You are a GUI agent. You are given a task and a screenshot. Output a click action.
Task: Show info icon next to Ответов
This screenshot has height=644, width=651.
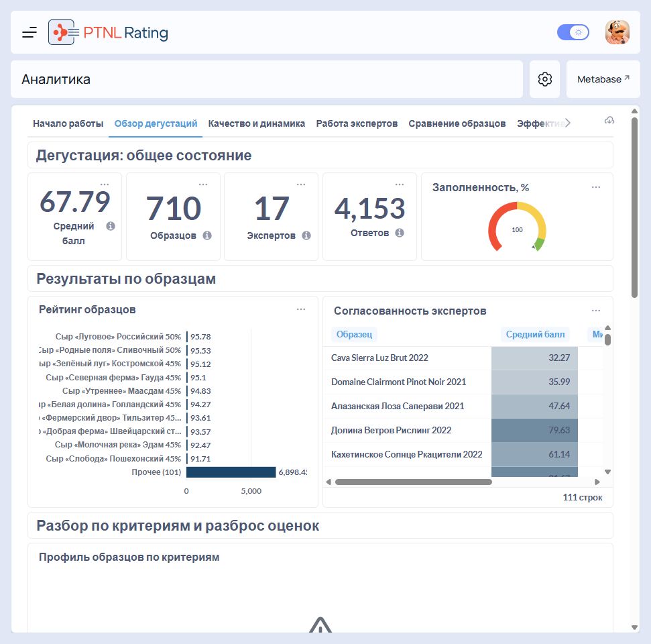pyautogui.click(x=400, y=233)
